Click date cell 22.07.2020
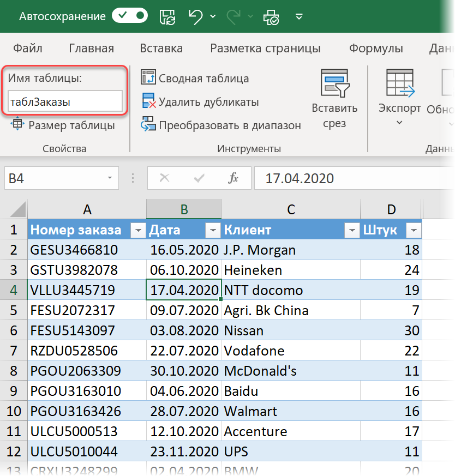This screenshot has height=476, width=455. pos(184,351)
